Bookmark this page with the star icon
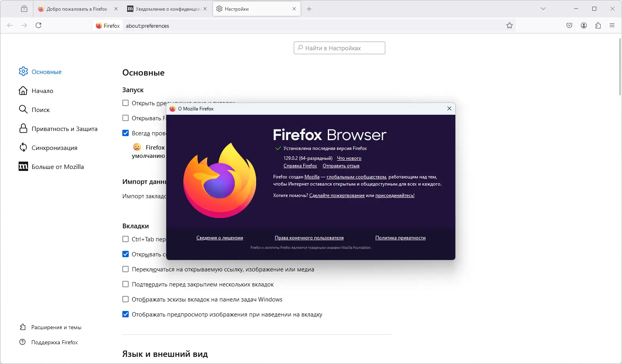622x364 pixels. [x=510, y=25]
